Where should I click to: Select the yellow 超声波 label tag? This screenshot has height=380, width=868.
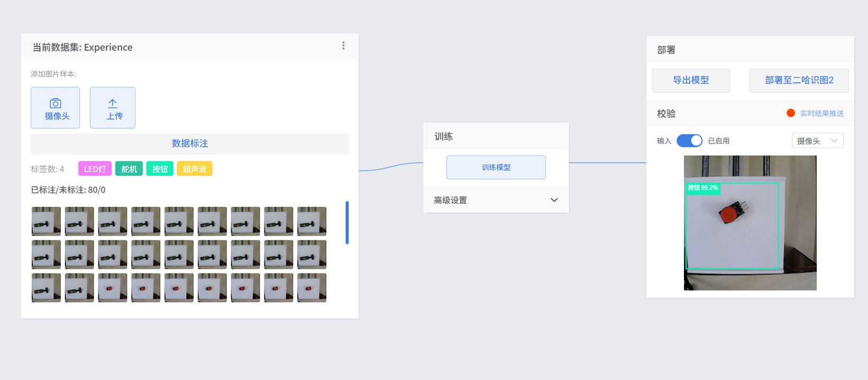click(195, 169)
